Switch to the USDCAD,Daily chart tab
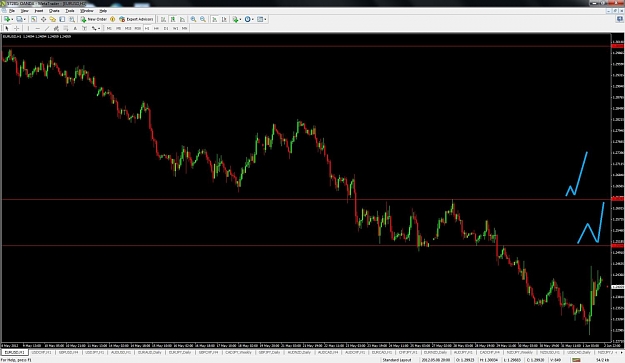The width and height of the screenshot is (625, 363). (x=579, y=353)
